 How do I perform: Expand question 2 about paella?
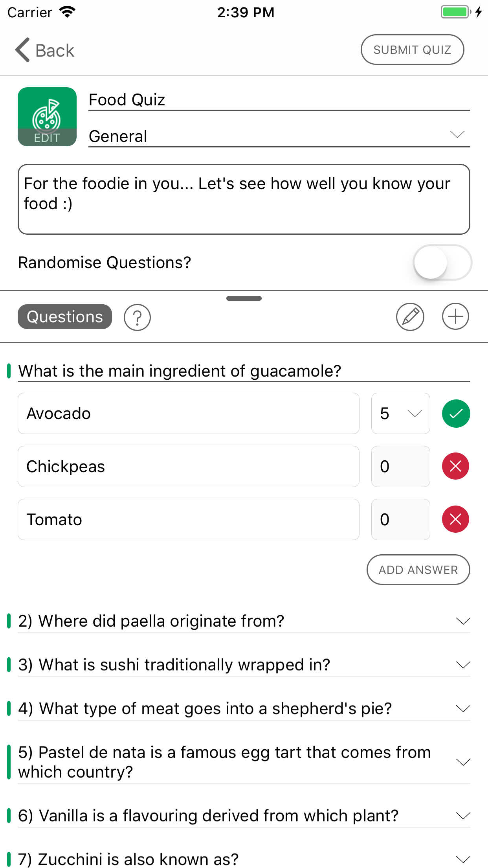tap(463, 621)
